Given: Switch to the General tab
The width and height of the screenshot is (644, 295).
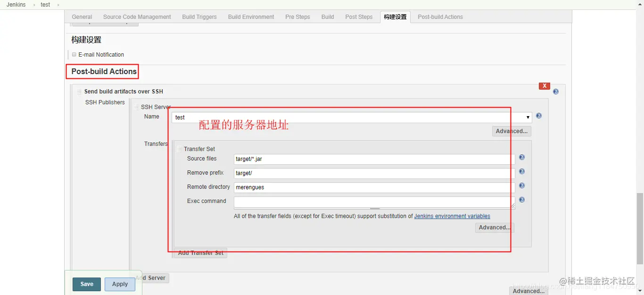Looking at the screenshot, I should 82,17.
